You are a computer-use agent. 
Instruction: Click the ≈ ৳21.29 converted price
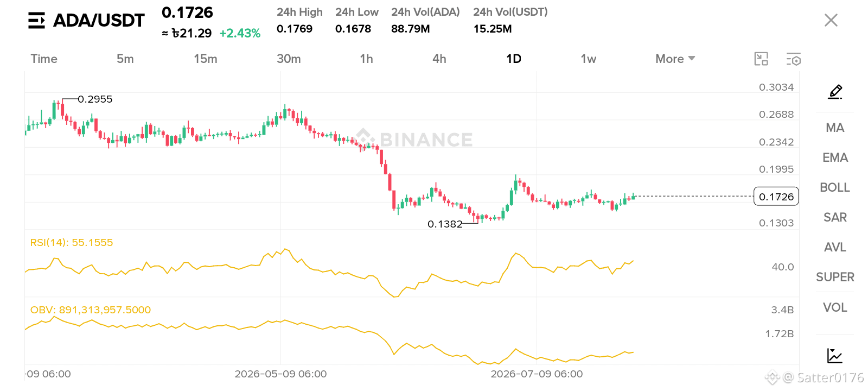187,34
